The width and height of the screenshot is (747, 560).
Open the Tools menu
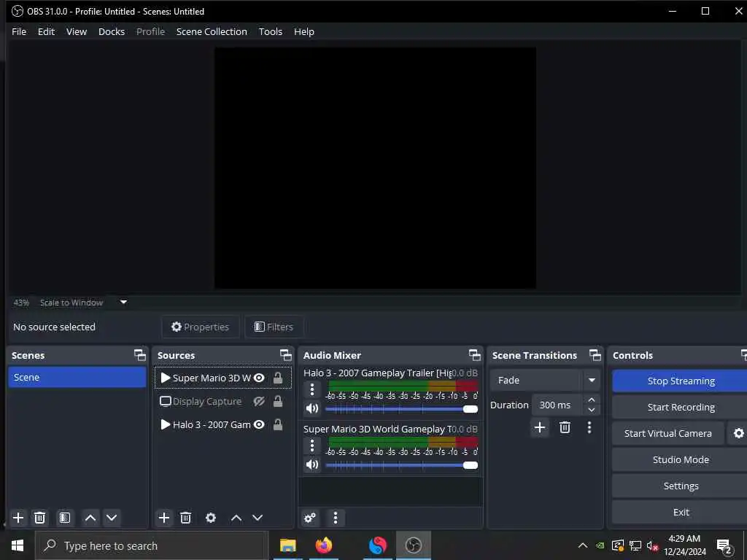coord(271,31)
